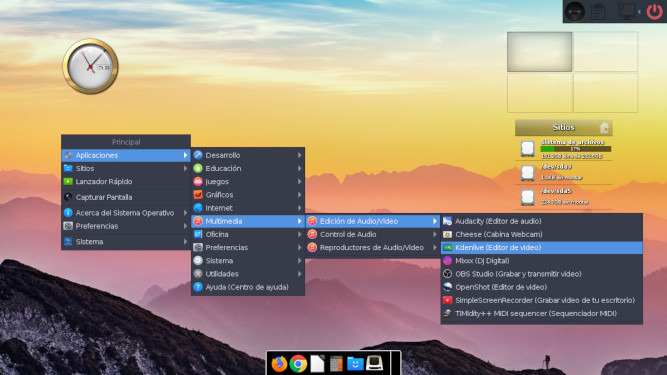Open Google Chrome from the dock
The height and width of the screenshot is (375, 667).
click(x=298, y=364)
